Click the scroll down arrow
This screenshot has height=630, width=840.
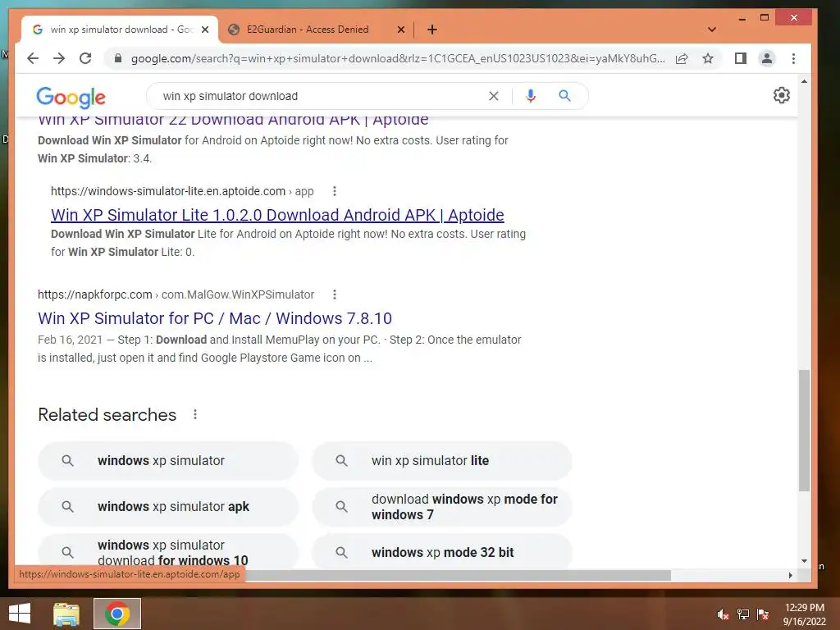coord(804,561)
